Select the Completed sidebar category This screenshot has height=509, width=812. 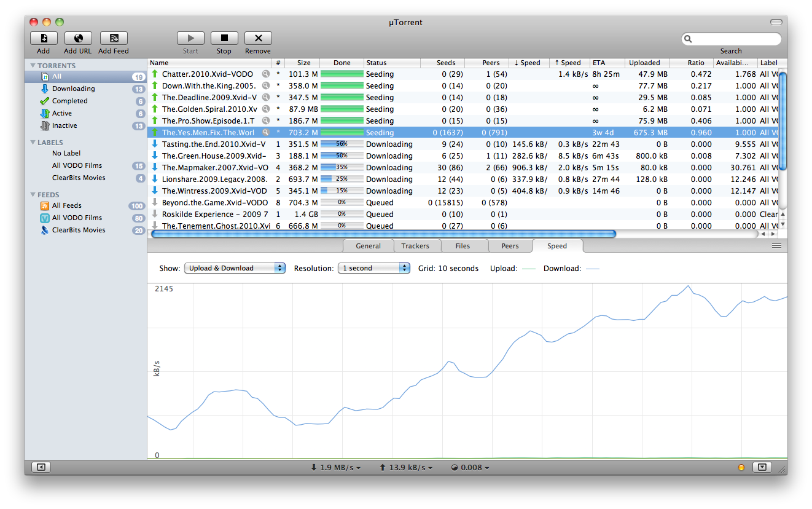pos(85,101)
